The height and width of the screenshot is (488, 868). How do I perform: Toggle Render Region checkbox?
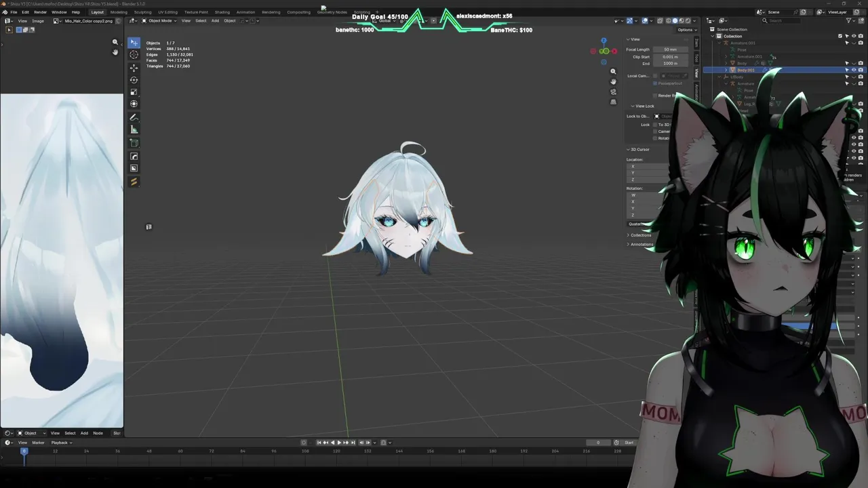656,96
